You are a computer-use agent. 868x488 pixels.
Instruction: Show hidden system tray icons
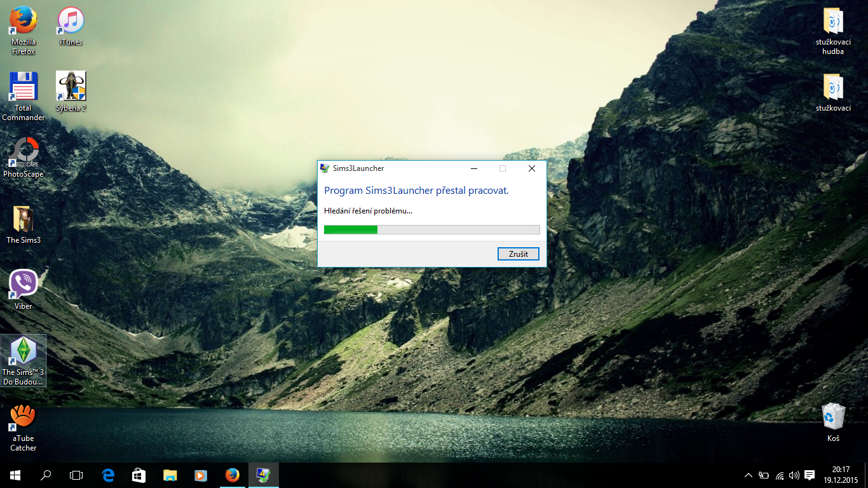coord(748,475)
